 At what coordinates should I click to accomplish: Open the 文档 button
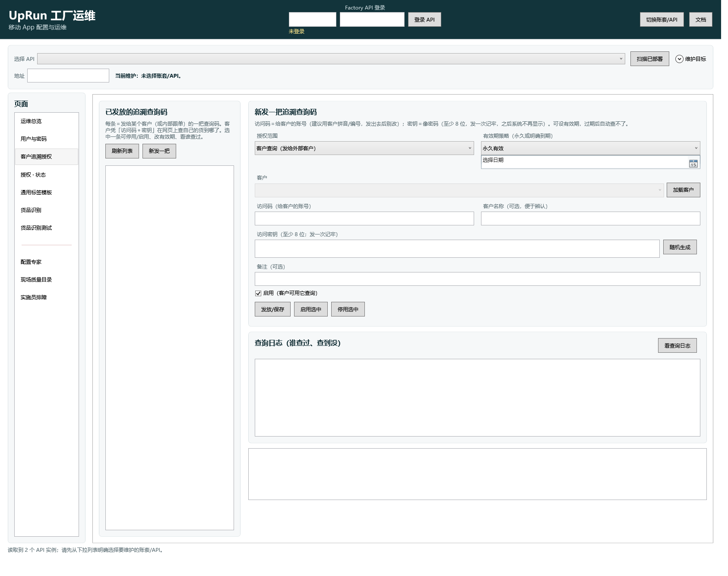tap(700, 19)
